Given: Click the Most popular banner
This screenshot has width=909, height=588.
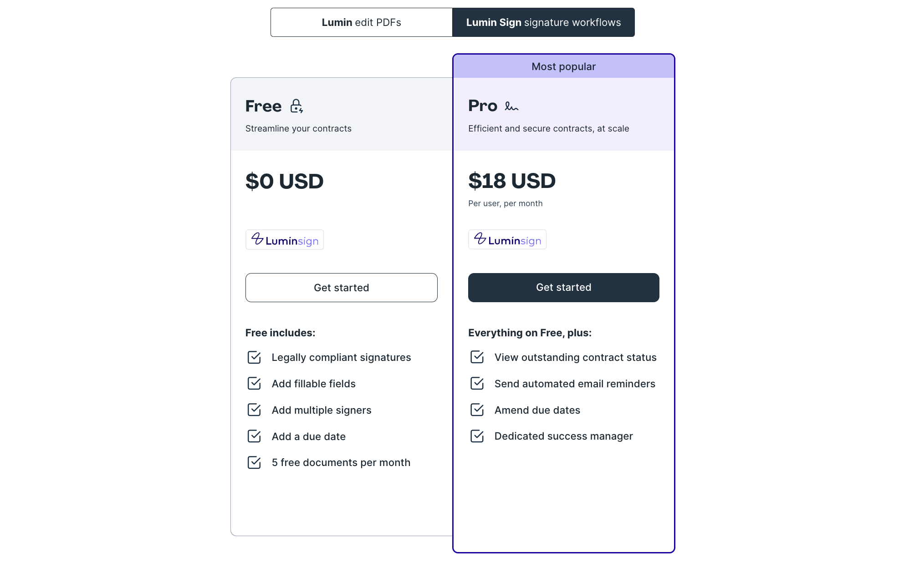Looking at the screenshot, I should tap(563, 66).
